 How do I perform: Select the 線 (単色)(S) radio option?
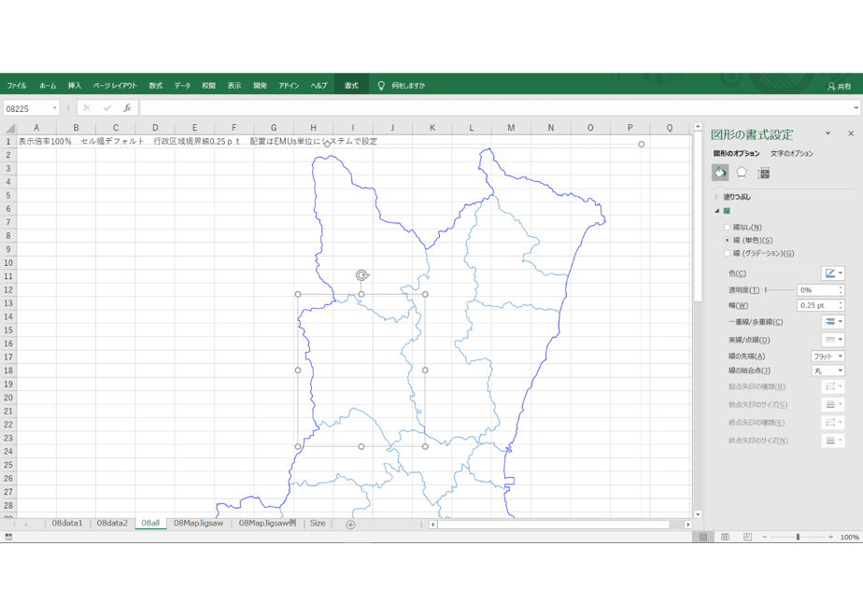click(x=727, y=241)
